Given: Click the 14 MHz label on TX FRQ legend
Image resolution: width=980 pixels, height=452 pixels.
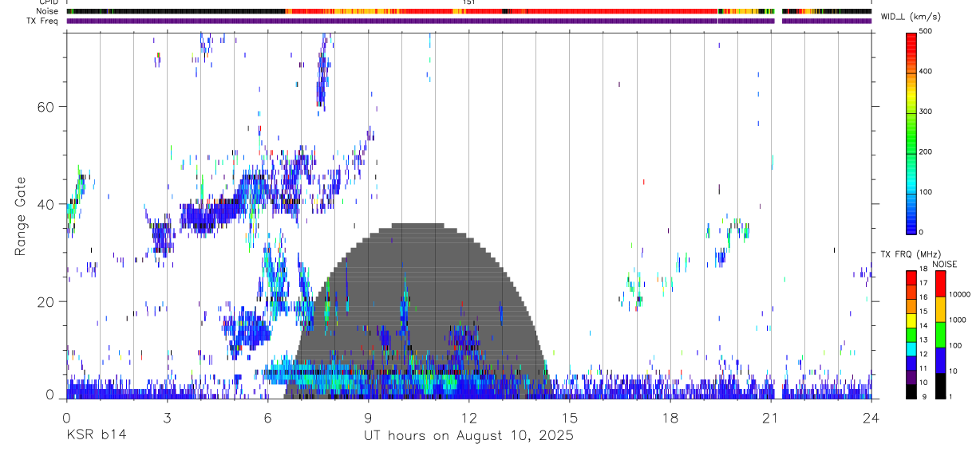Looking at the screenshot, I should (923, 327).
